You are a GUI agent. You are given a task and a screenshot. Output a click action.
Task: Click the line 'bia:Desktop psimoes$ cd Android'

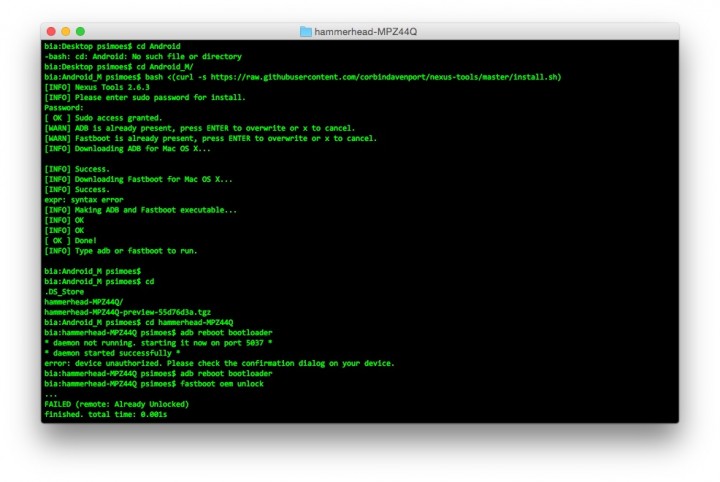(112, 46)
